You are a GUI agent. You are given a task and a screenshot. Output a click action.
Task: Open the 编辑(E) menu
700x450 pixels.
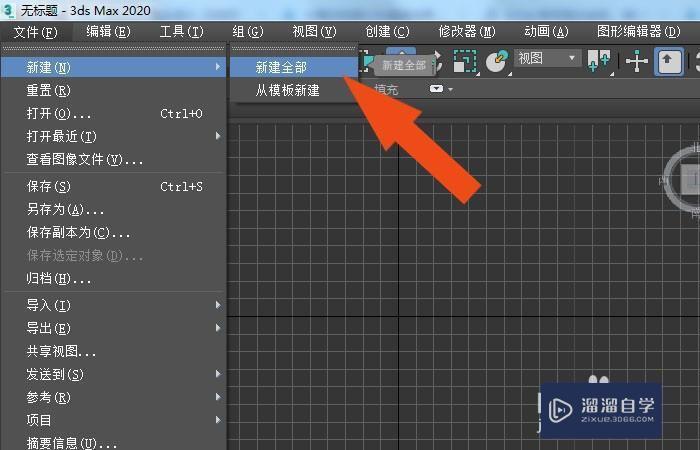click(x=108, y=32)
